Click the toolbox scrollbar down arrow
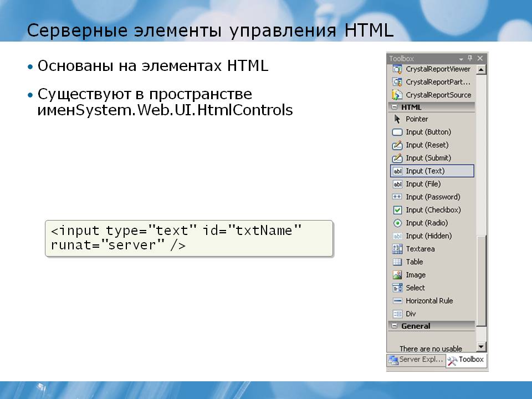Screen dimensions: 532x399 click(481, 347)
